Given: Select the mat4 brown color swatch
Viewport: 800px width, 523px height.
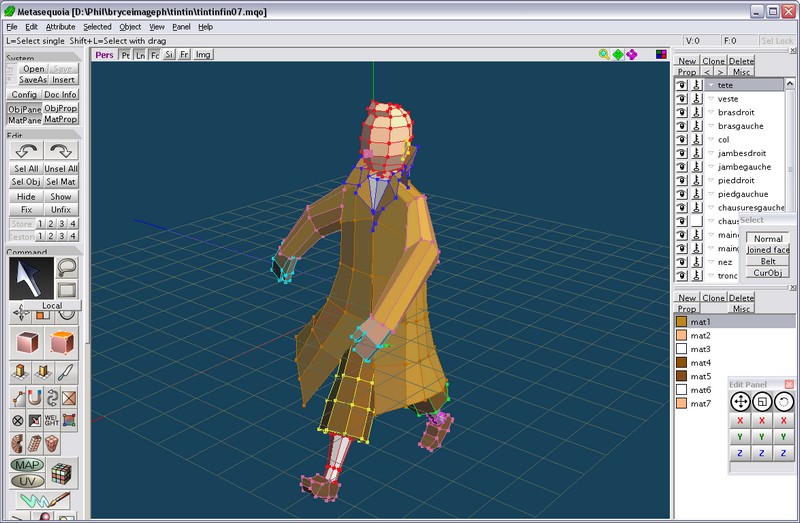Looking at the screenshot, I should point(681,363).
